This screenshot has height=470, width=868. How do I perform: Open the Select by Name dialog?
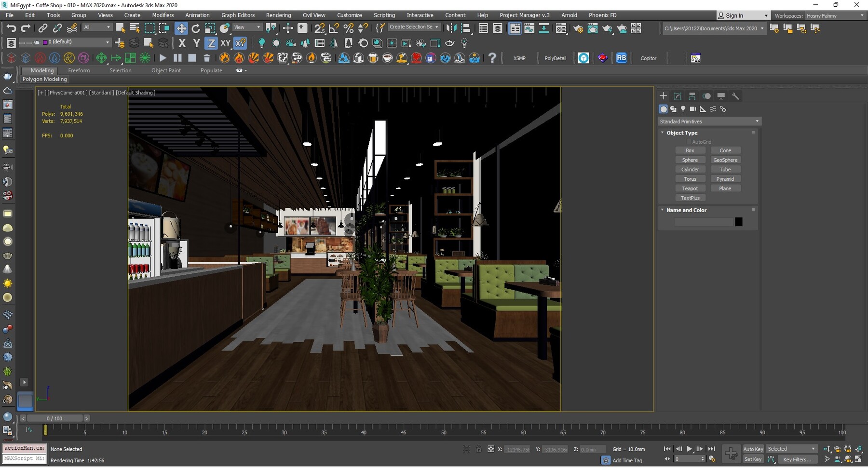click(134, 28)
